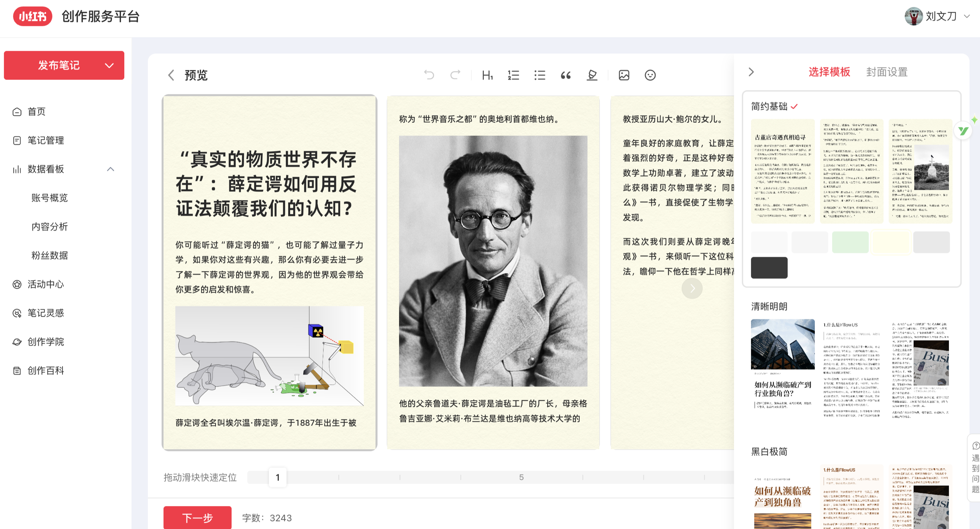Apply block quote formatting

click(x=566, y=75)
